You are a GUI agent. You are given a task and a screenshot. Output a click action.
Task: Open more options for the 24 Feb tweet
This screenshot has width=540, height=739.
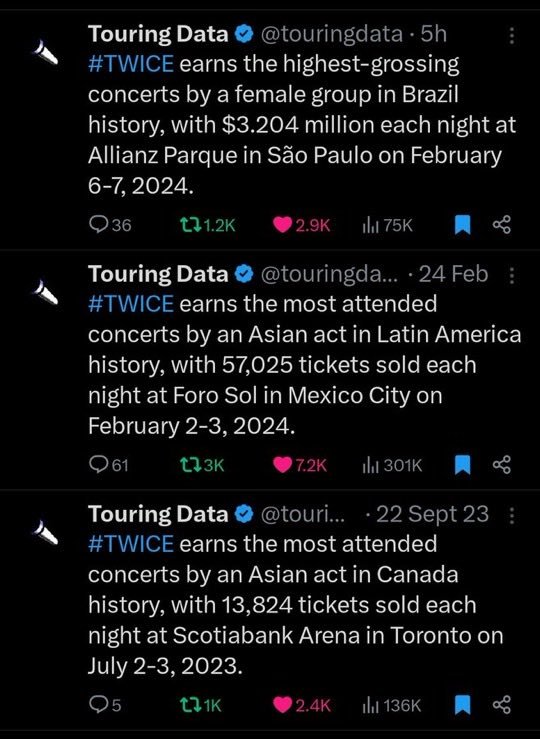[x=512, y=275]
